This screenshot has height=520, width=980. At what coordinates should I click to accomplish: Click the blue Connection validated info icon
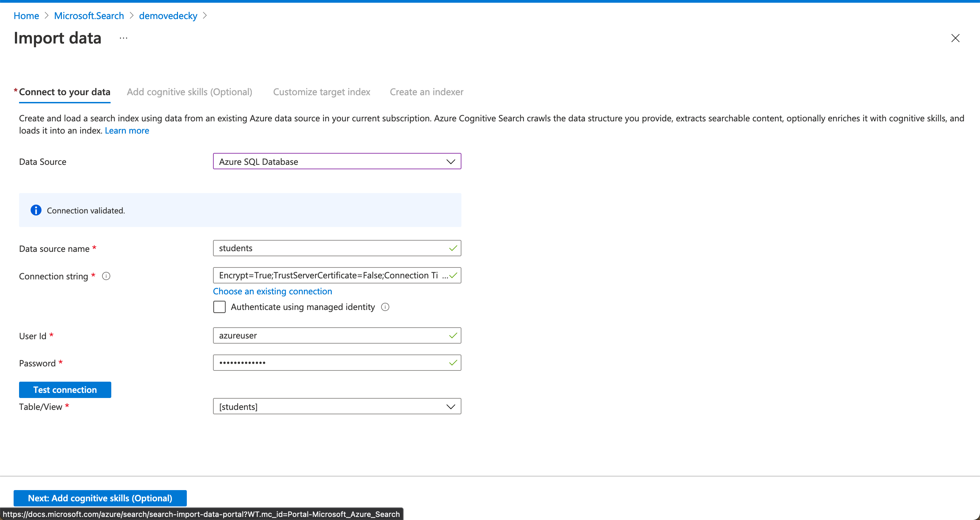pos(36,210)
